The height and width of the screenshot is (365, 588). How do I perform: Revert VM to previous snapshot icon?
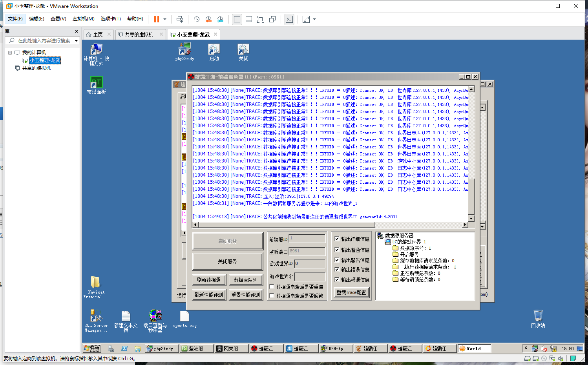pyautogui.click(x=208, y=19)
